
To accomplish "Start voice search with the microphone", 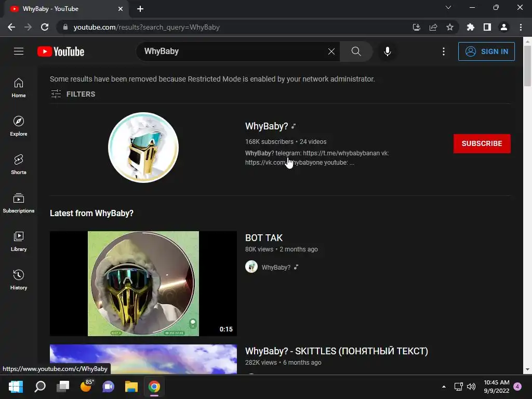I will pyautogui.click(x=387, y=51).
